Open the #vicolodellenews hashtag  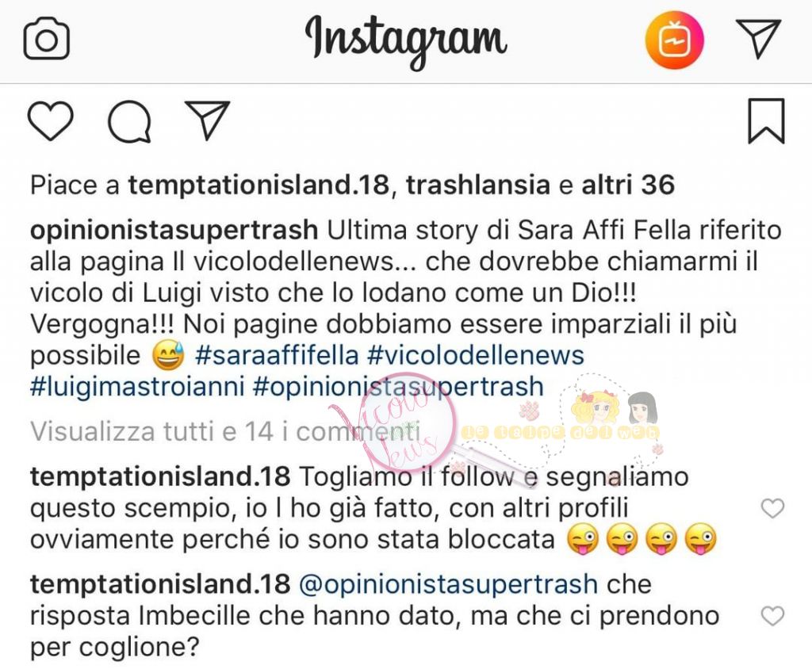point(476,356)
